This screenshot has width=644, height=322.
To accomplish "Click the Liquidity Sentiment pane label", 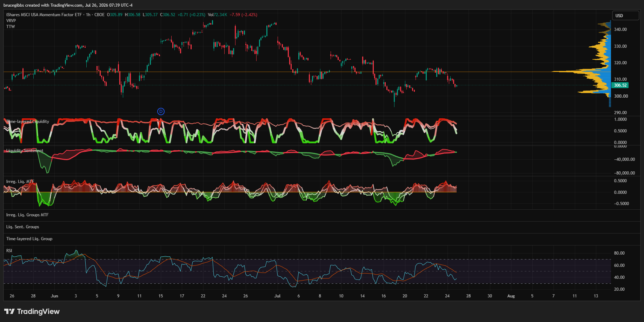I will [25, 151].
